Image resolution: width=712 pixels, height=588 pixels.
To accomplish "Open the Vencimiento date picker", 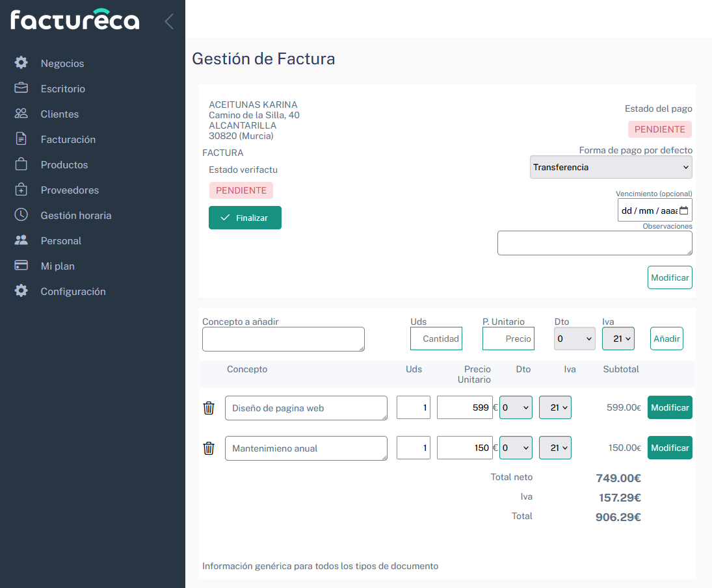I will [684, 210].
